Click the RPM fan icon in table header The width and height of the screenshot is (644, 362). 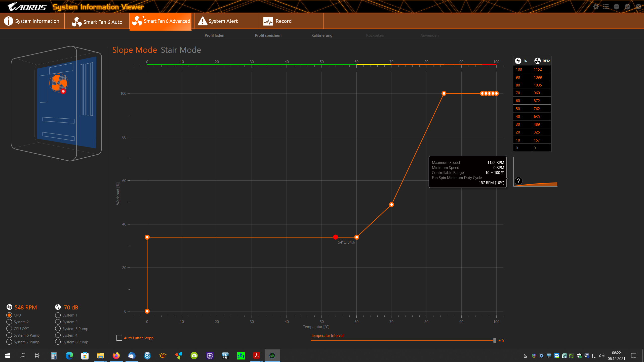point(537,61)
